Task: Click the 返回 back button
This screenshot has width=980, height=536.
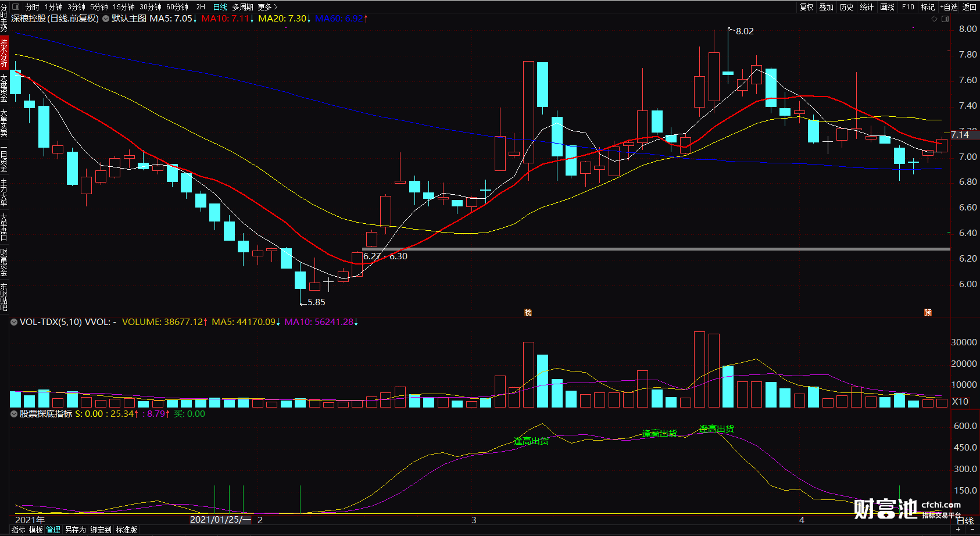Action: pos(970,7)
